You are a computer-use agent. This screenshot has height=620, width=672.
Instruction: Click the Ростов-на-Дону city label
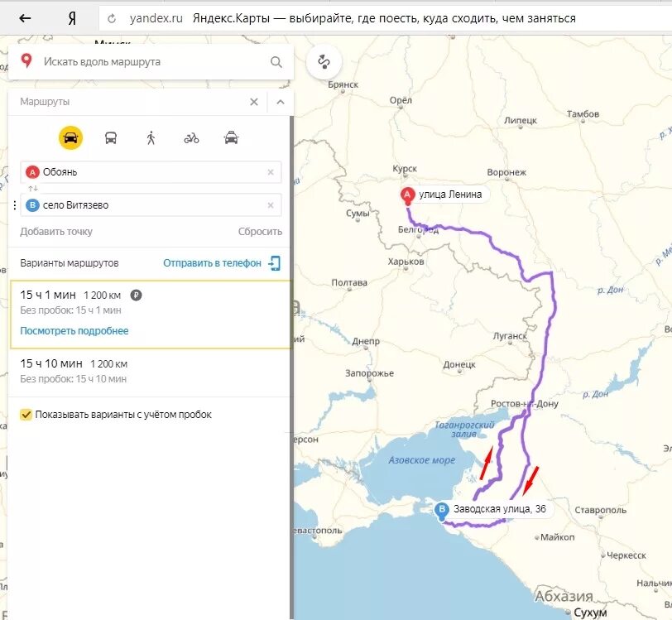click(x=525, y=403)
